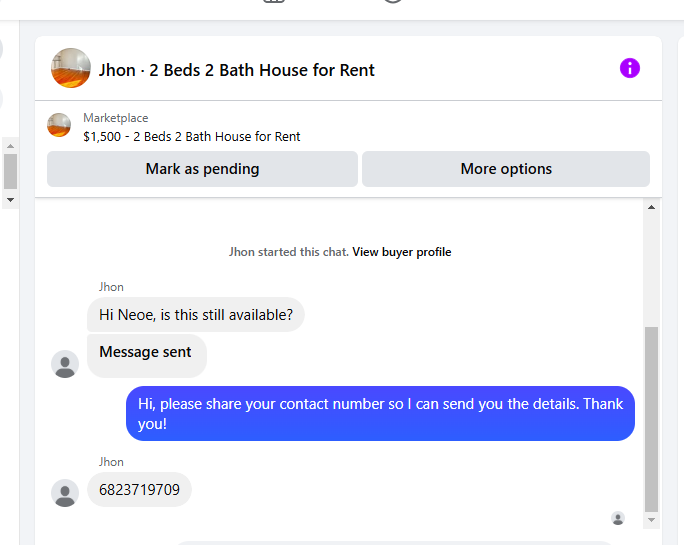The width and height of the screenshot is (684, 545).
Task: Click chat scrollbar down arrow
Action: coord(651,521)
